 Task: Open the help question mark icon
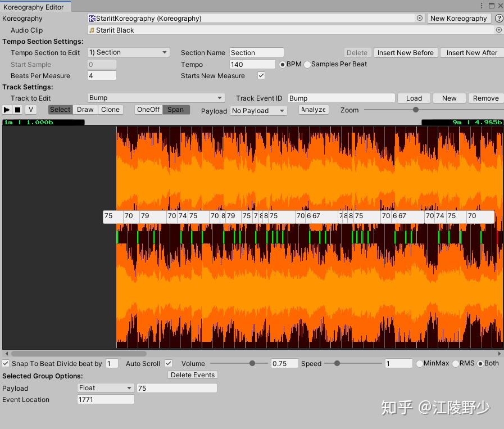click(499, 19)
